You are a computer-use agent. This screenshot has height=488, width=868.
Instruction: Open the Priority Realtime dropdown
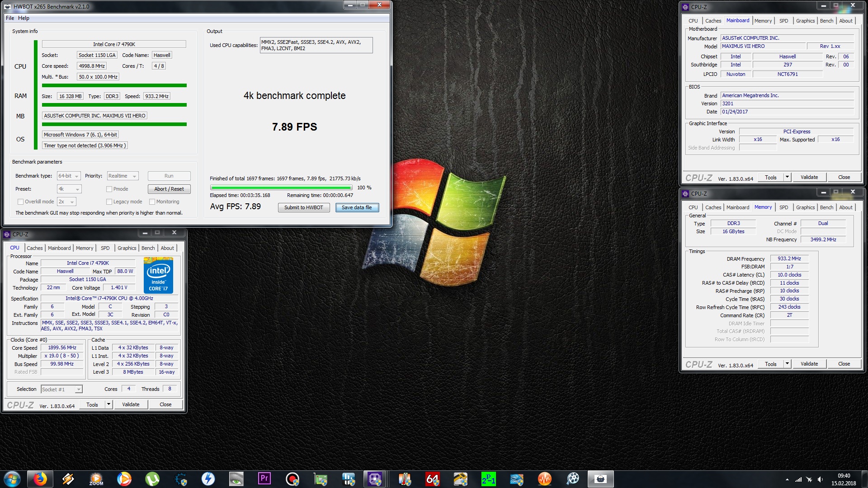tap(122, 176)
